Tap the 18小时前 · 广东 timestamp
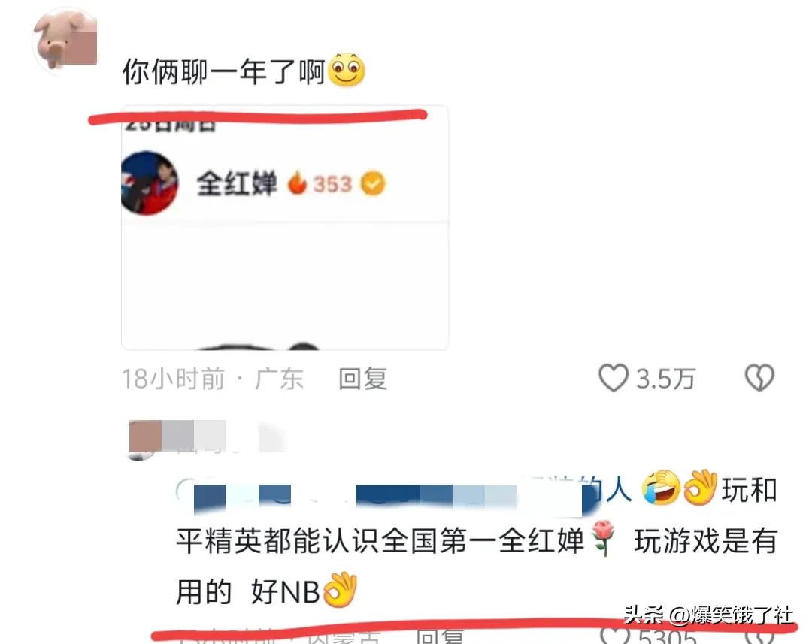This screenshot has width=812, height=644. click(x=213, y=379)
